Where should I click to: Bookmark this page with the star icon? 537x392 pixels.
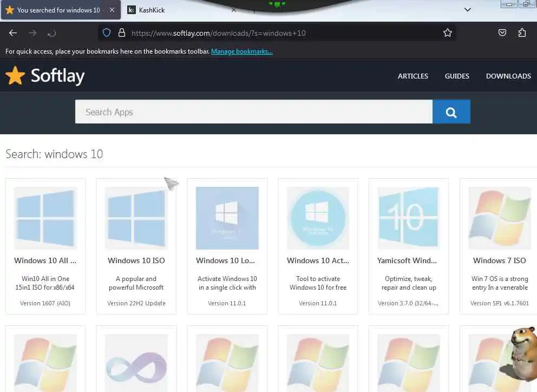tap(447, 33)
